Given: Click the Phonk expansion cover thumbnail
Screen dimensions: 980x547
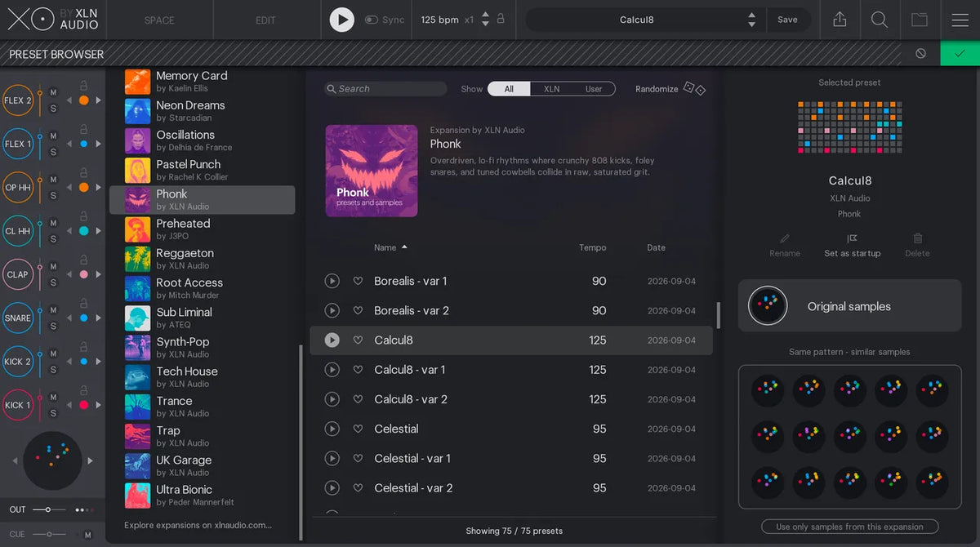Looking at the screenshot, I should click(x=372, y=171).
